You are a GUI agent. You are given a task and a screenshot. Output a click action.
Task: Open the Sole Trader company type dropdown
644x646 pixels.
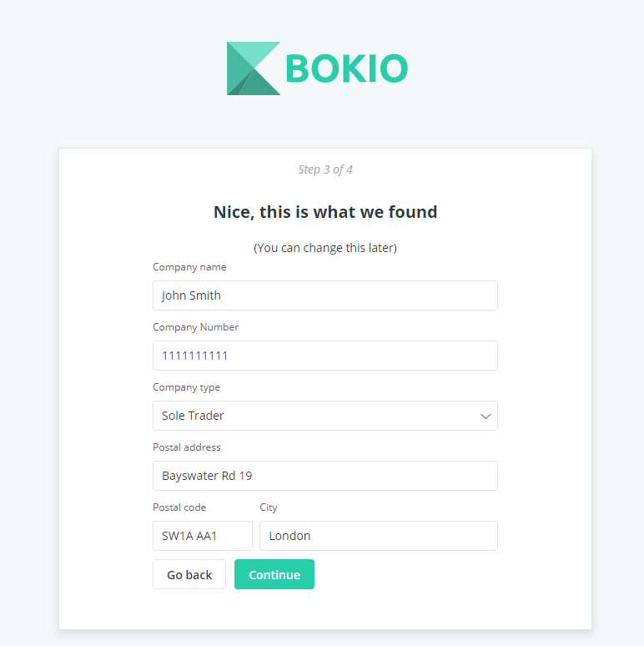pyautogui.click(x=325, y=416)
